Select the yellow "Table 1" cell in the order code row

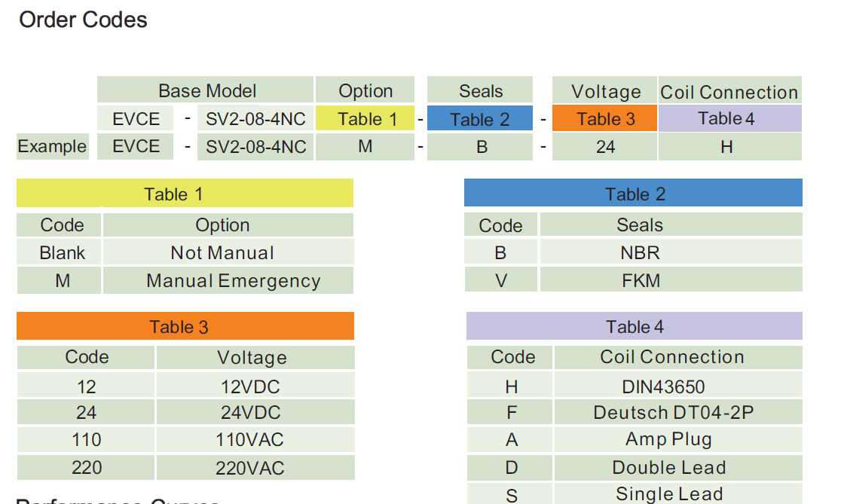pyautogui.click(x=365, y=119)
